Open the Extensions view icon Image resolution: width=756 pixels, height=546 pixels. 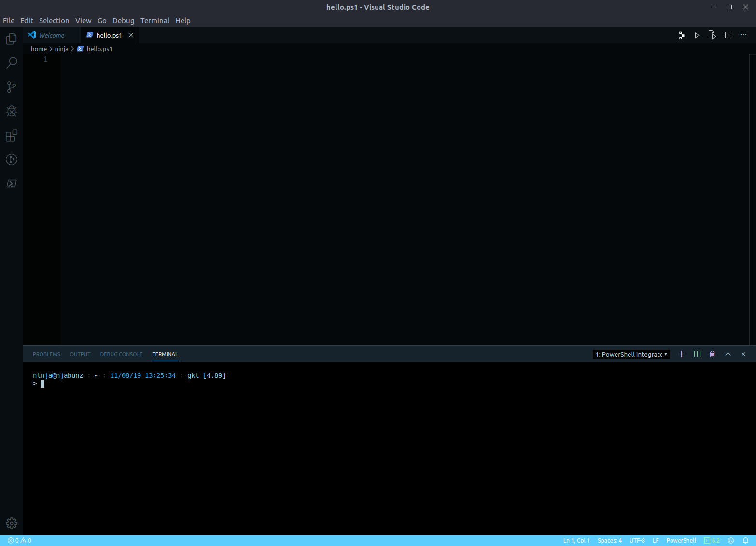click(12, 136)
